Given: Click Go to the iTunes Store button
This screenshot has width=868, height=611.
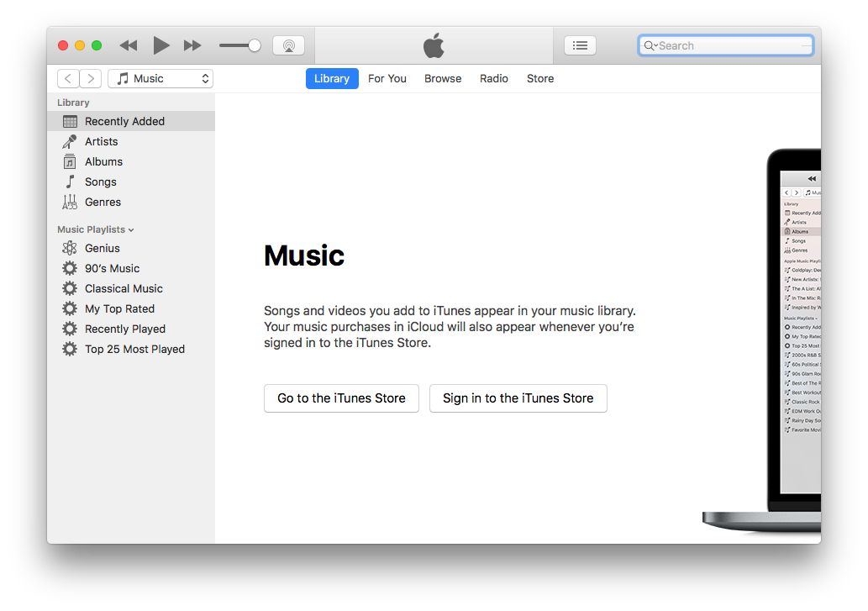Looking at the screenshot, I should pos(341,398).
